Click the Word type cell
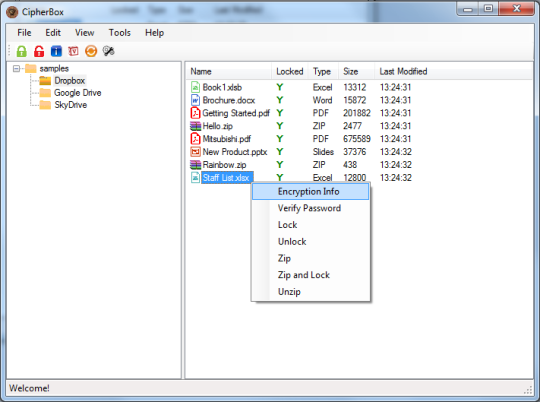 click(322, 100)
